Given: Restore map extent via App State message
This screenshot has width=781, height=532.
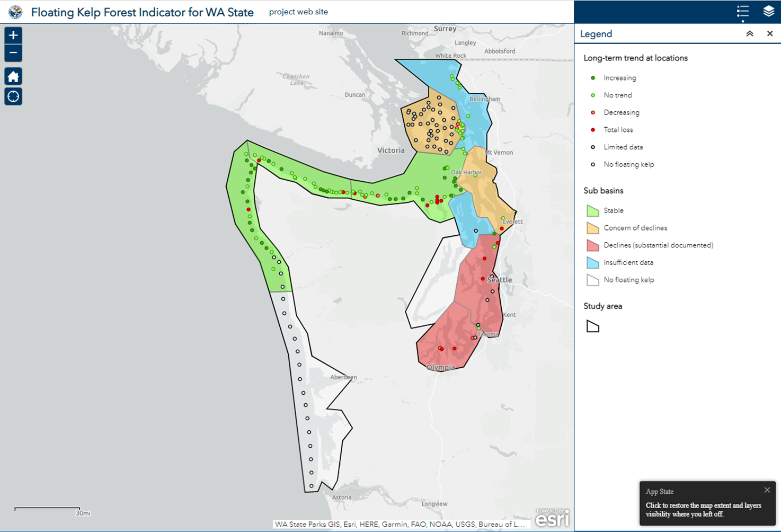Looking at the screenshot, I should pos(703,510).
